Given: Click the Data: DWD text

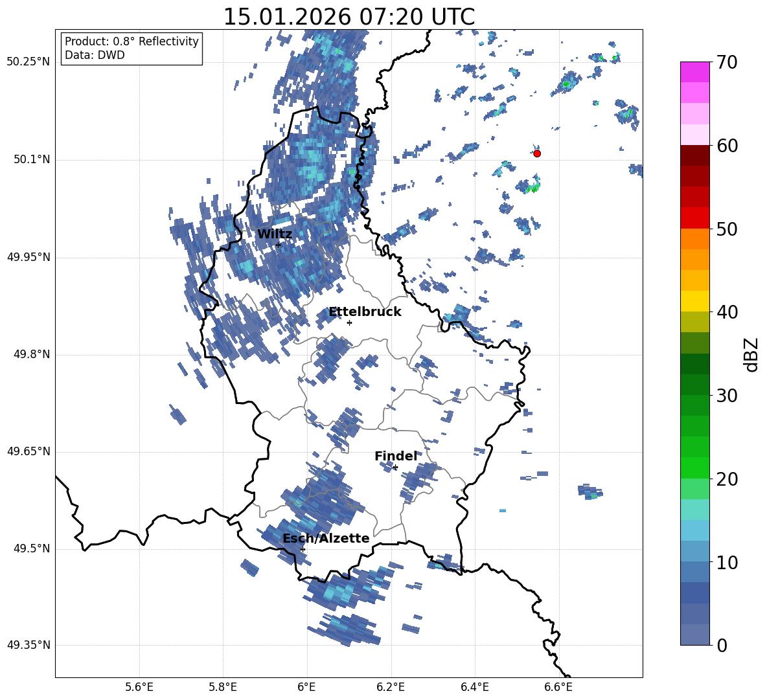Looking at the screenshot, I should click(x=95, y=55).
